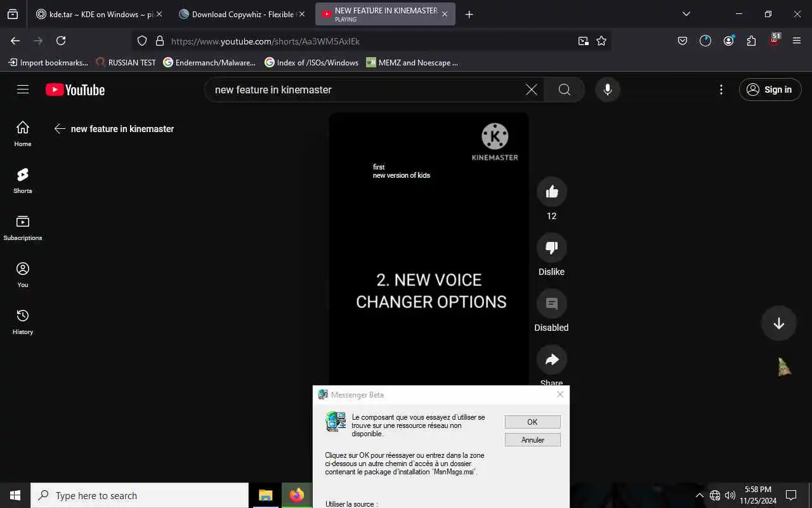View site security padlock info
This screenshot has width=812, height=508.
[159, 41]
